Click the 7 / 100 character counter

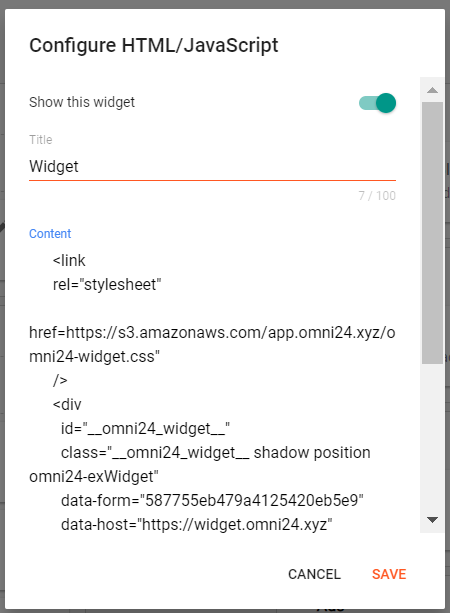pyautogui.click(x=377, y=195)
